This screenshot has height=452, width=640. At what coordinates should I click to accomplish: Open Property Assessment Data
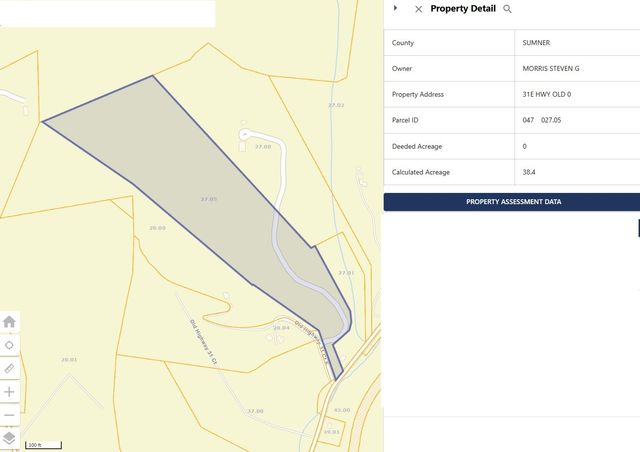tap(512, 202)
